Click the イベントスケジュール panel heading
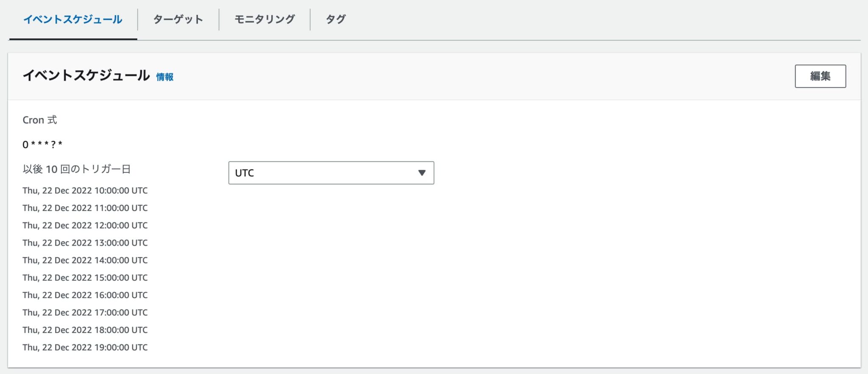The height and width of the screenshot is (374, 868). 86,75
